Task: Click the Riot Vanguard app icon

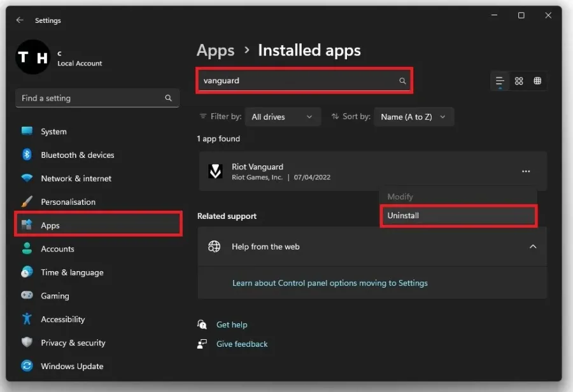Action: tap(215, 171)
